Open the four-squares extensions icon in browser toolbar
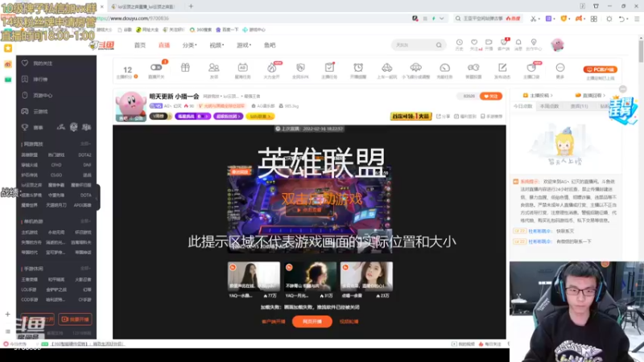Image resolution: width=644 pixels, height=362 pixels. pos(594,19)
